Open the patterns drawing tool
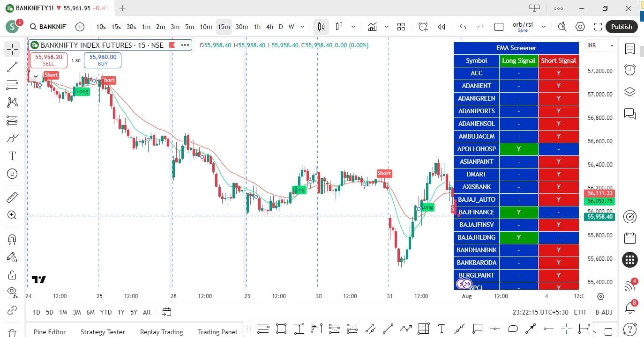This screenshot has width=644, height=337. coord(12,103)
